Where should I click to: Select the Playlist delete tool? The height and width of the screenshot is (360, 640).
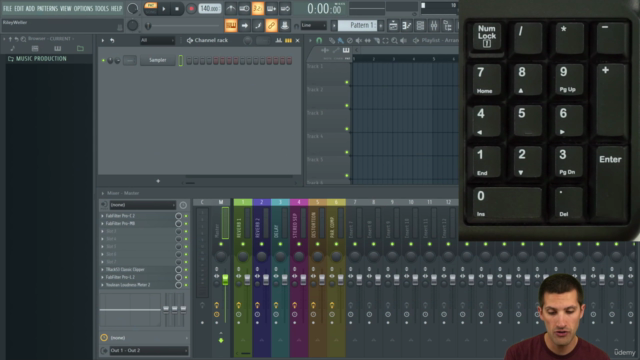pos(350,40)
